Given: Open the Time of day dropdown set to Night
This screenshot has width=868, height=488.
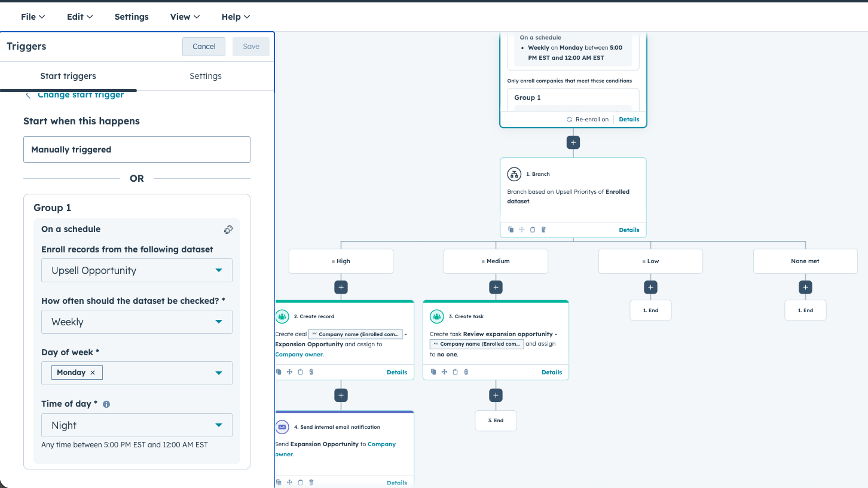Looking at the screenshot, I should pos(136,425).
